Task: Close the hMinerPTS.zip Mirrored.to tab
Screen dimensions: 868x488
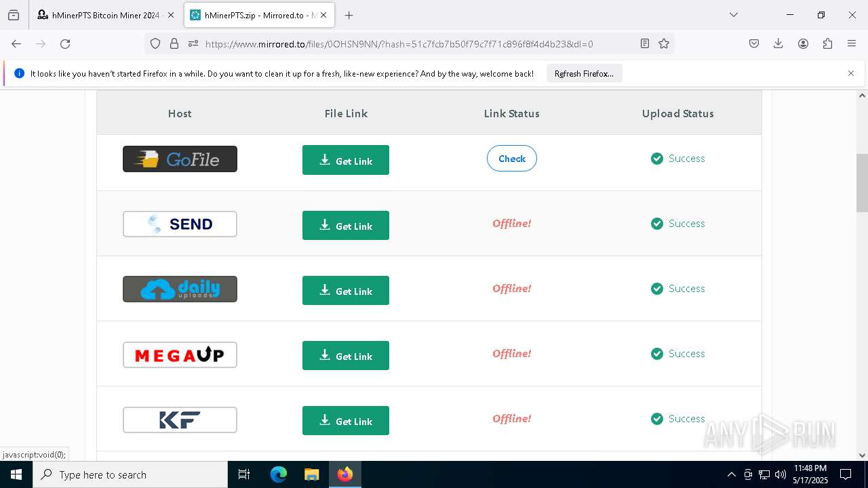Action: tap(323, 15)
